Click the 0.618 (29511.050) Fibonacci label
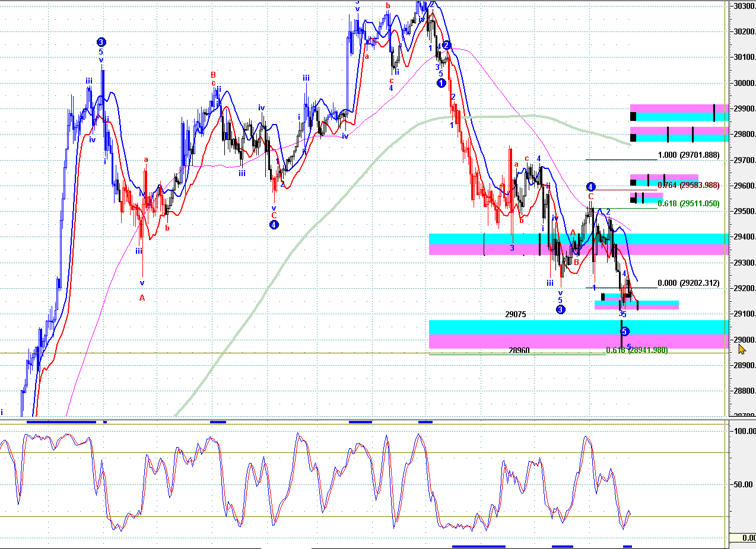Viewport: 756px width, 549px height. 688,203
